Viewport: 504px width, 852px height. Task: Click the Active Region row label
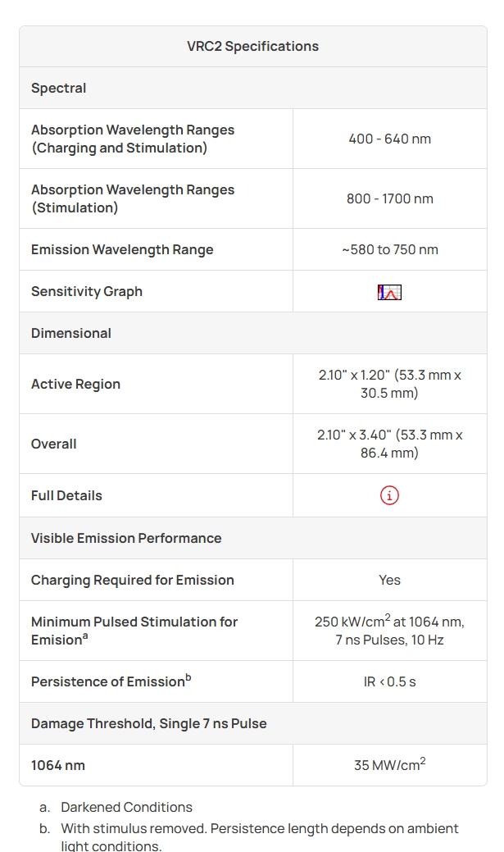point(75,384)
